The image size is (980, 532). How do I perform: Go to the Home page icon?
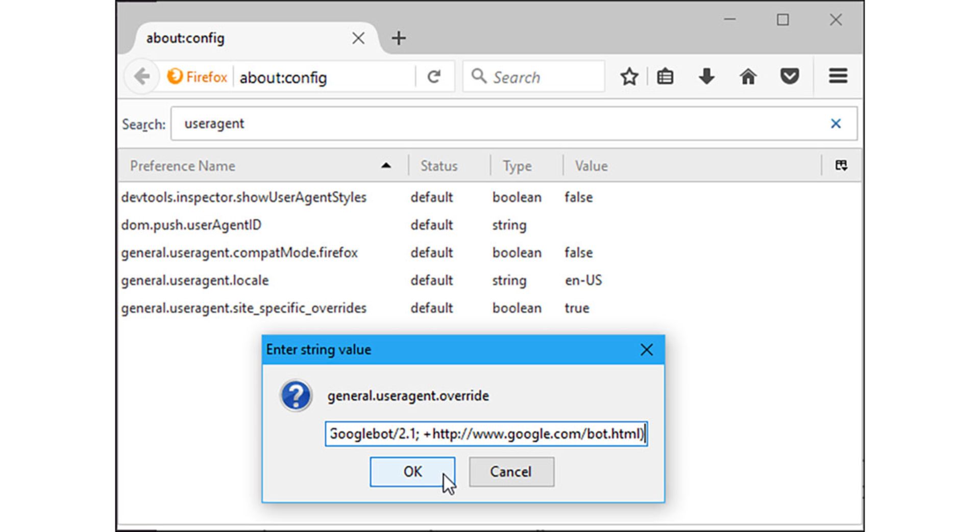(748, 77)
